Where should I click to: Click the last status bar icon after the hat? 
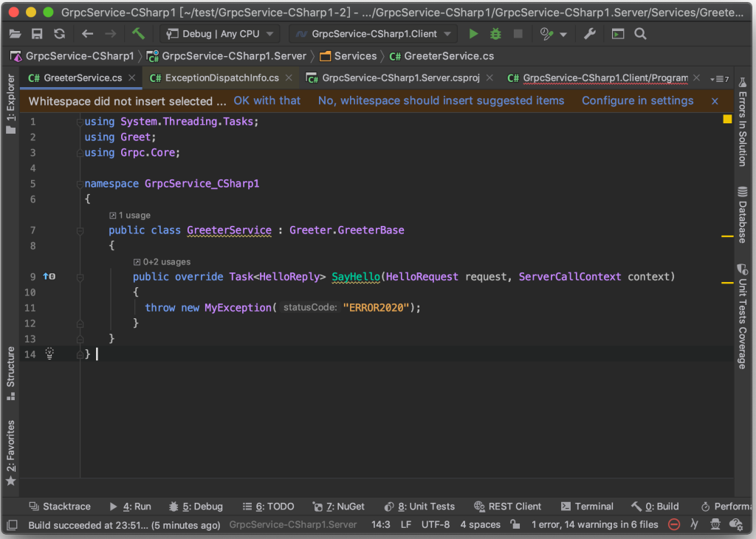736,524
